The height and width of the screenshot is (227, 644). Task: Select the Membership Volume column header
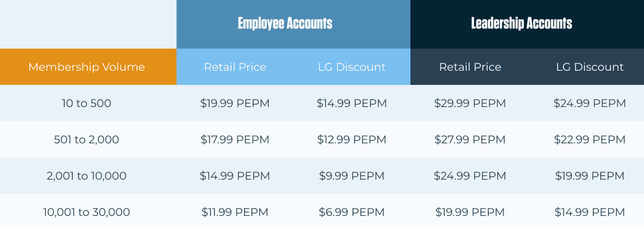(88, 67)
